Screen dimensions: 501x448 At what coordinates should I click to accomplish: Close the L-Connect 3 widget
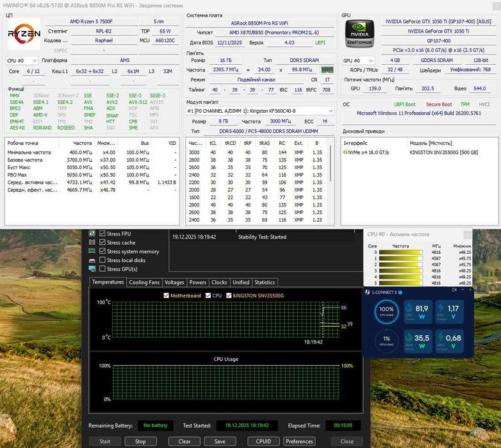pos(470,290)
